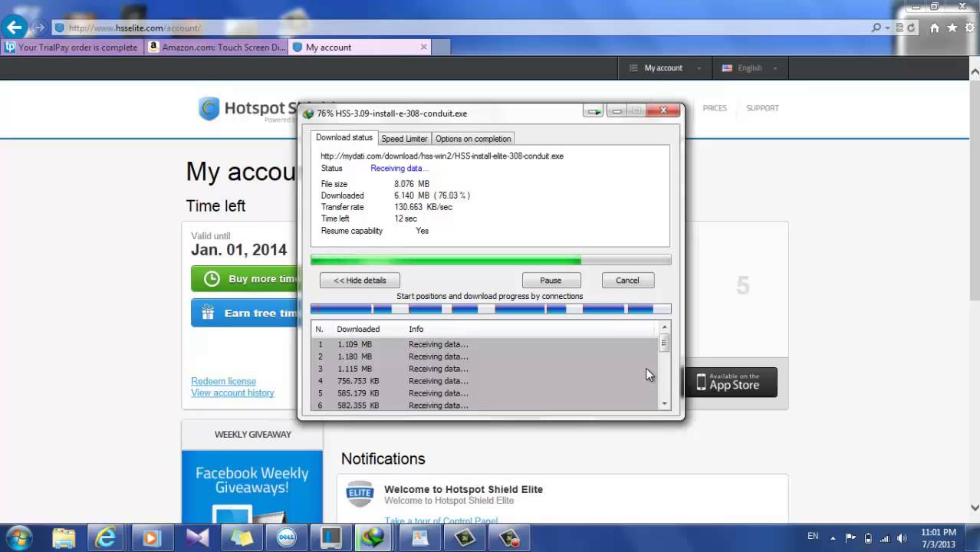Follow the Redeem license link
Screen dimensions: 980x552
tap(223, 381)
